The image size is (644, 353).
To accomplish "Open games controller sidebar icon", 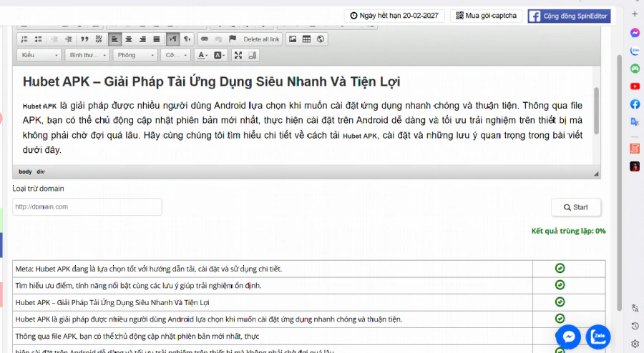I will pos(635,69).
